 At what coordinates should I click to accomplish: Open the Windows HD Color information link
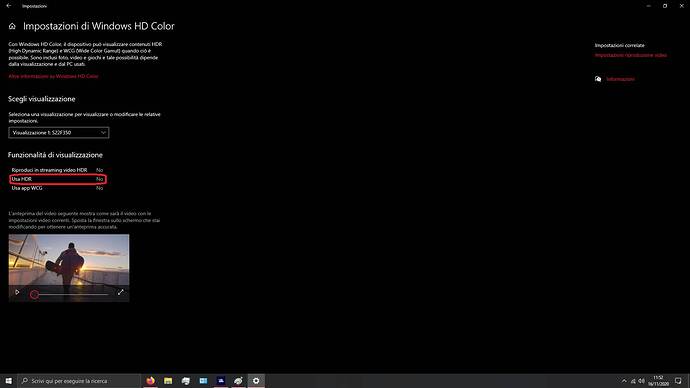(53, 76)
